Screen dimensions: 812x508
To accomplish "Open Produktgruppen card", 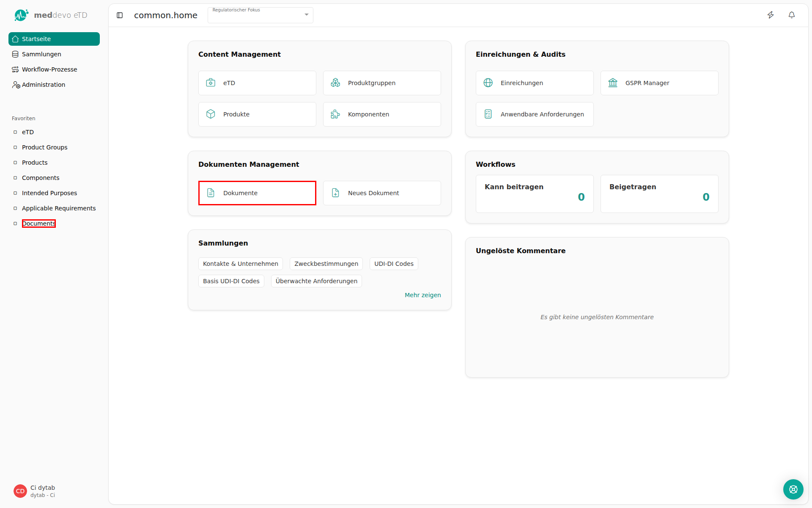I will coord(382,83).
